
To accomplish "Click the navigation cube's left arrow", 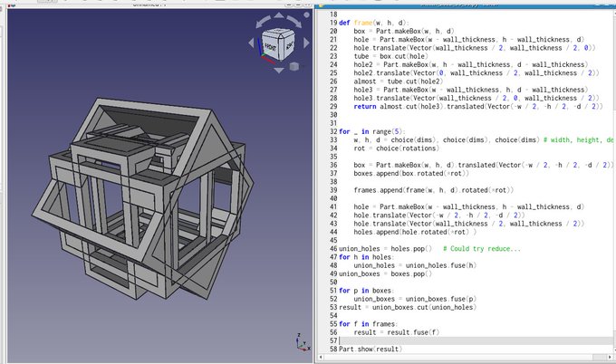I will pos(252,43).
